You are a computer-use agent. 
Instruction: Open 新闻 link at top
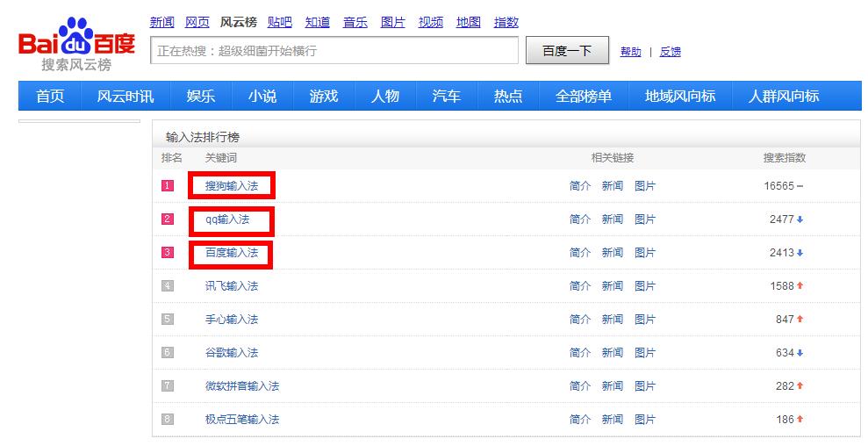click(x=161, y=22)
